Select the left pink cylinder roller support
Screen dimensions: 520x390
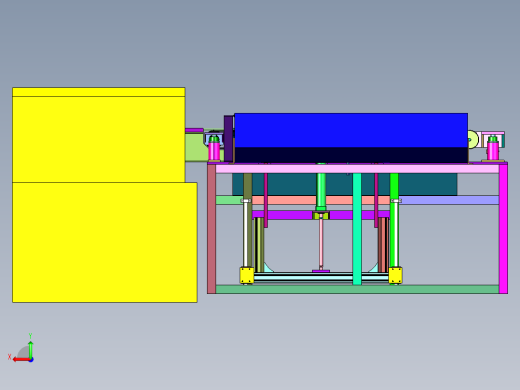coord(214,150)
